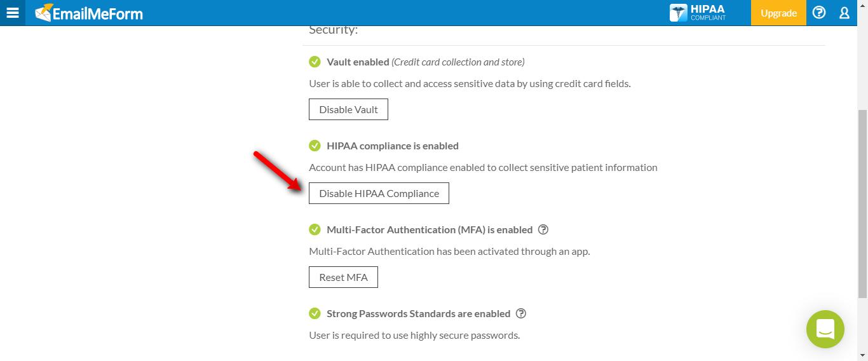
Task: Open the hamburger menu icon
Action: [12, 13]
